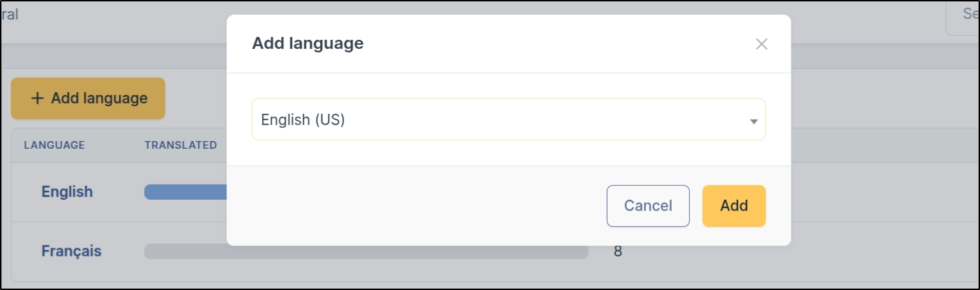Focus the search field at top right
This screenshot has height=290, width=980.
coord(965,15)
